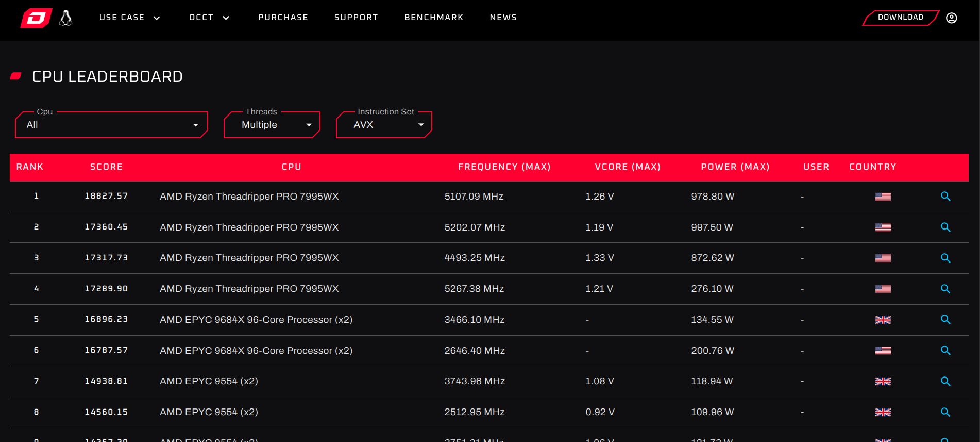Image resolution: width=980 pixels, height=442 pixels.
Task: Click the US flag in rank 6 row
Action: pos(883,351)
